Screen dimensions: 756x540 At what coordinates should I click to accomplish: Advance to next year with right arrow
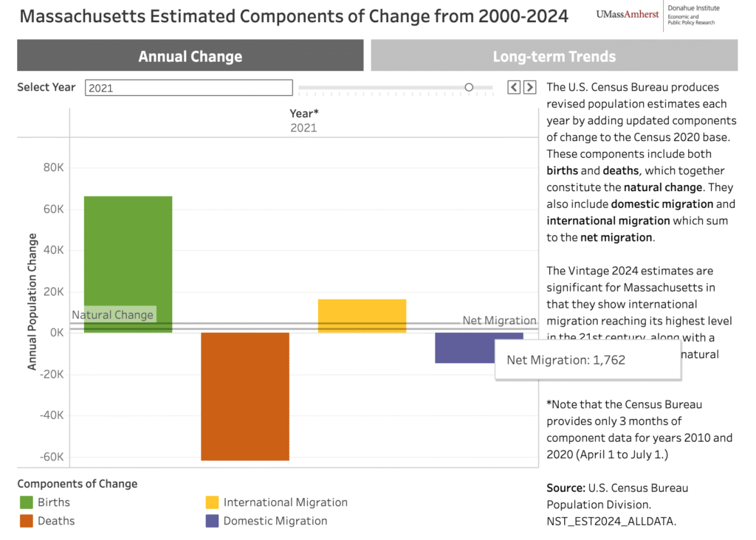(x=530, y=87)
